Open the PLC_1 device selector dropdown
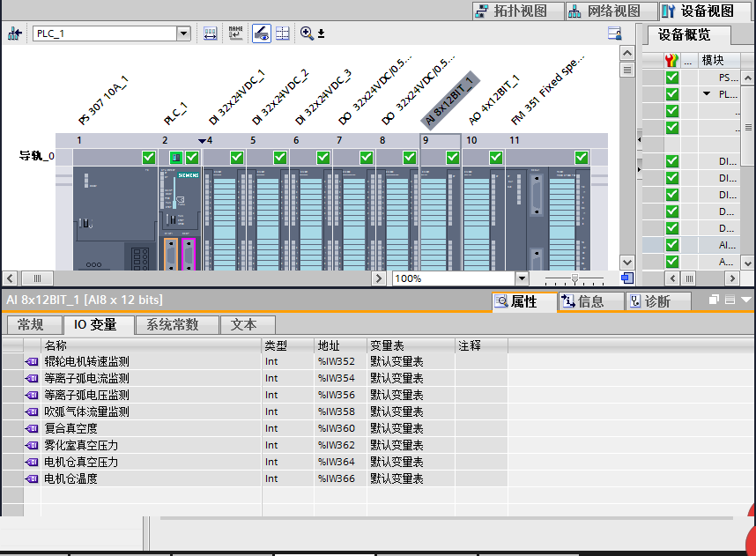This screenshot has height=556, width=756. [x=183, y=33]
